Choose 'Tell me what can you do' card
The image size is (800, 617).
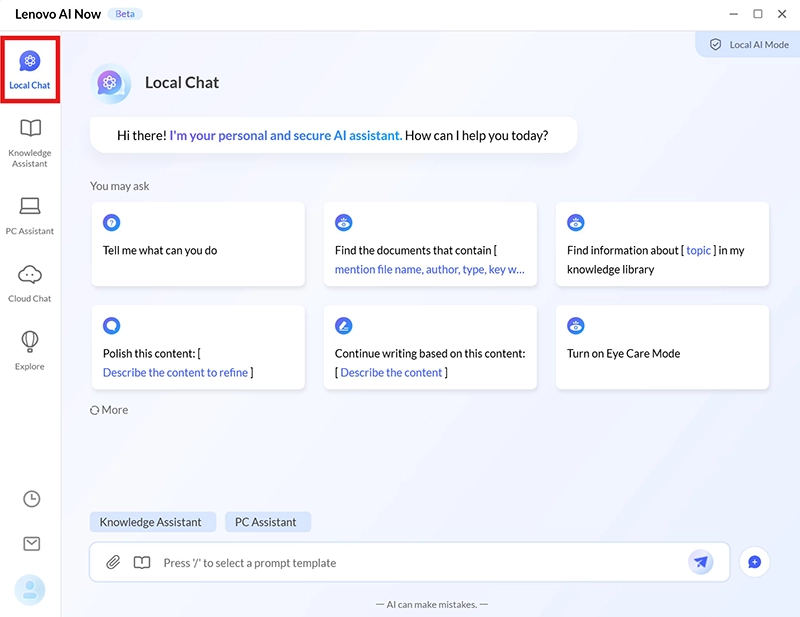point(198,245)
